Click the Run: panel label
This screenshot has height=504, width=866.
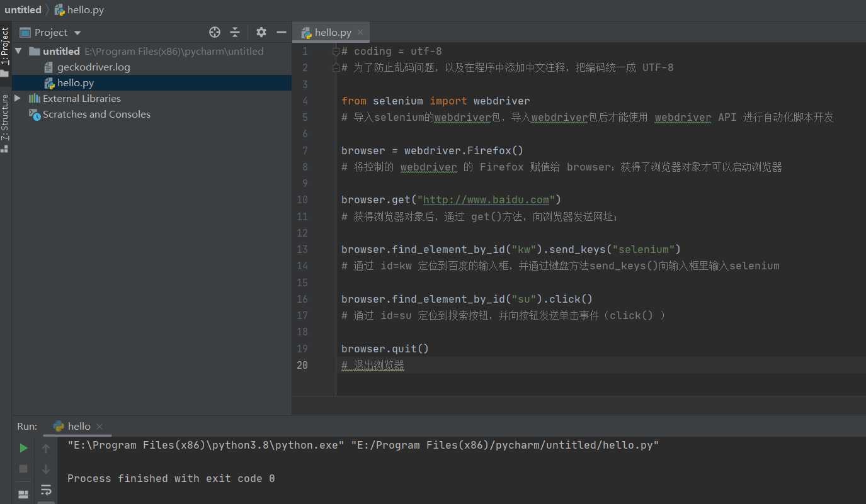[x=27, y=426]
